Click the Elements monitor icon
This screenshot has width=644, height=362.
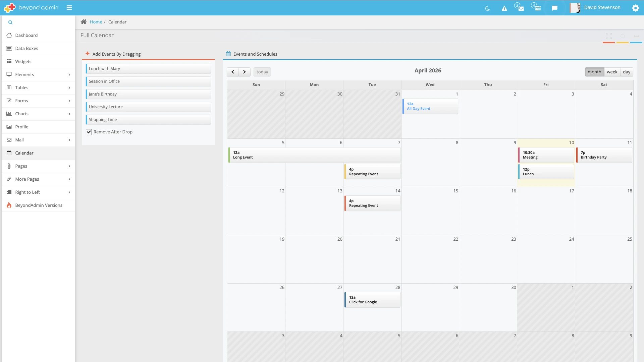pos(9,74)
